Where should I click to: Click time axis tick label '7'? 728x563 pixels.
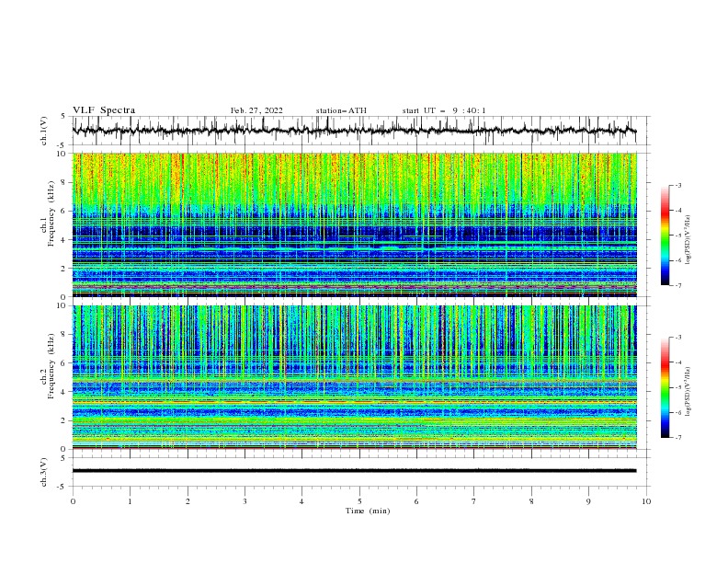(474, 501)
